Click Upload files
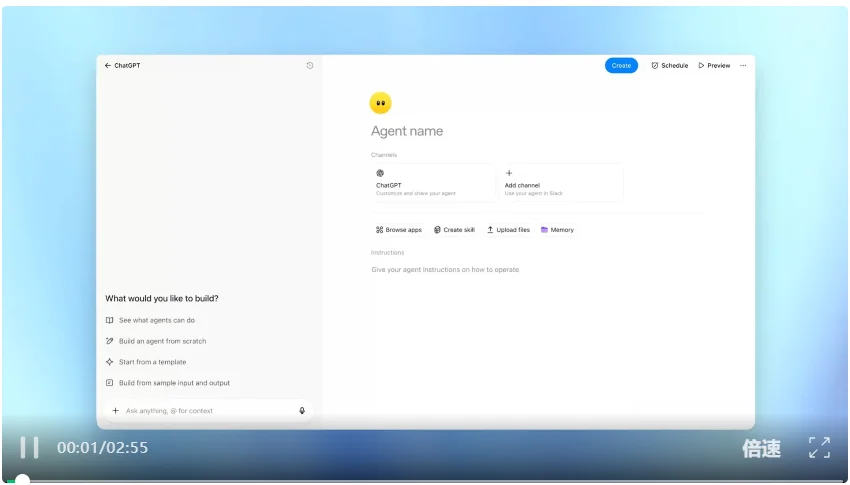This screenshot has width=850, height=485. [508, 230]
